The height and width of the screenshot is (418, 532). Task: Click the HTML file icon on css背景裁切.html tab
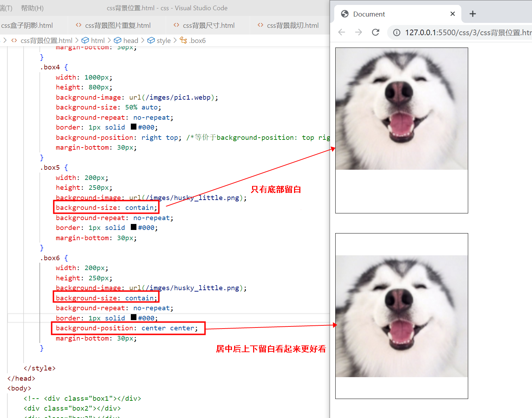coord(261,25)
